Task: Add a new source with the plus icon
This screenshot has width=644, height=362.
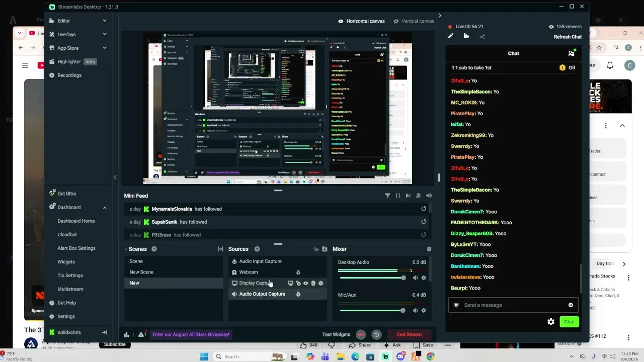Action: pos(257,249)
